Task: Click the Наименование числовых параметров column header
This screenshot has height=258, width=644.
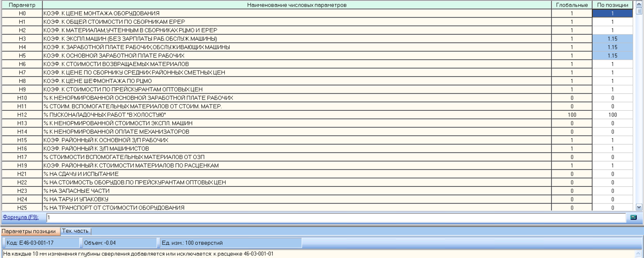Action: [297, 5]
